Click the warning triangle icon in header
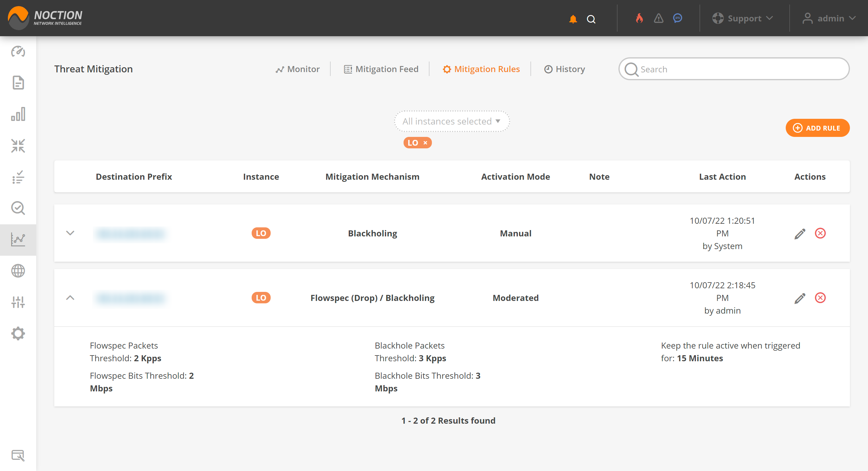This screenshot has height=471, width=868. pyautogui.click(x=659, y=18)
